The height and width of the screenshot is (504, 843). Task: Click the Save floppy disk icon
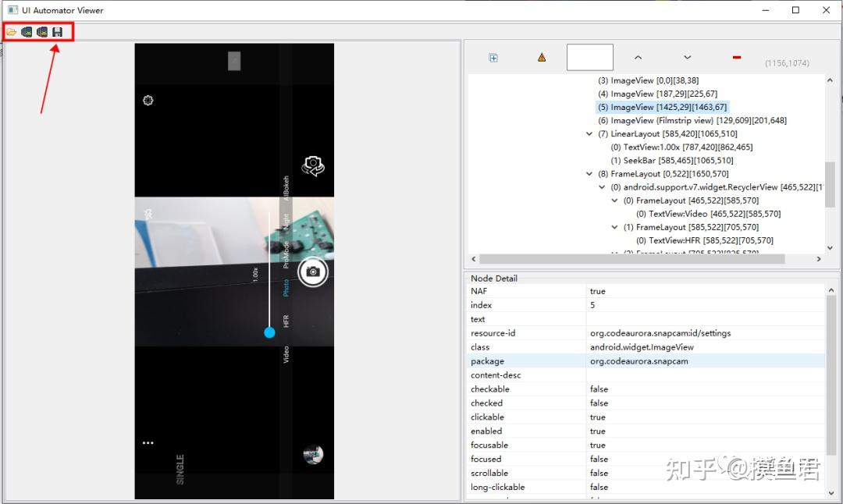tap(57, 32)
